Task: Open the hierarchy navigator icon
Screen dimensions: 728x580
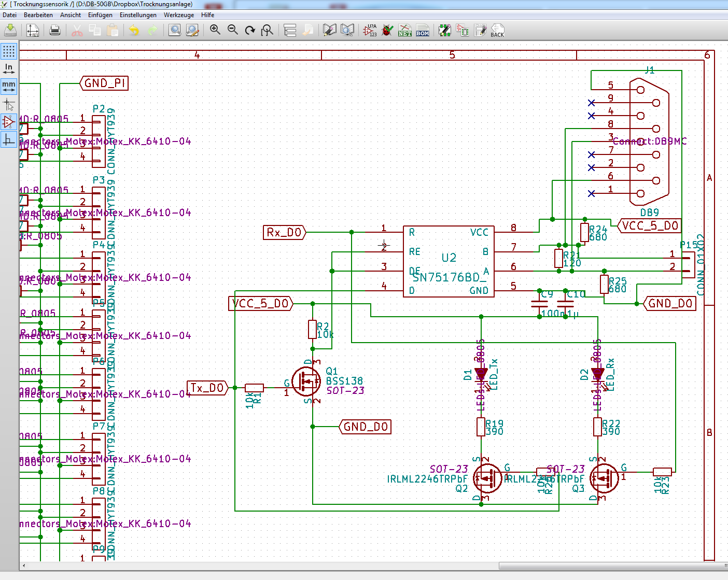Action: (x=290, y=30)
